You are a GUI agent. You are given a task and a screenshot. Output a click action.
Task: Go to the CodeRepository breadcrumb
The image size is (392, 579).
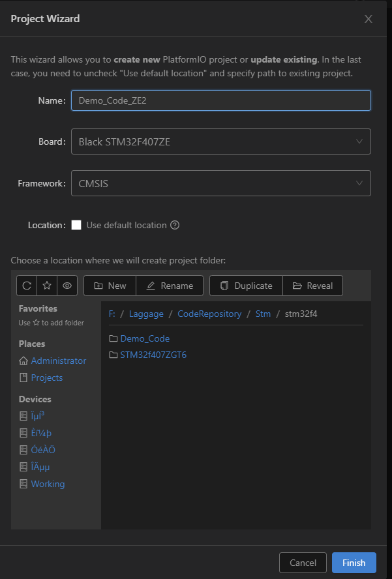point(209,314)
